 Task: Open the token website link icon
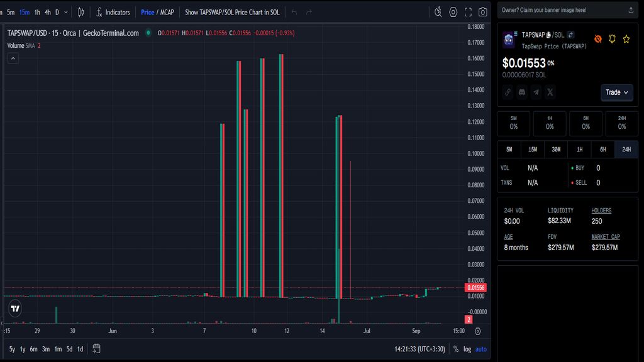point(508,92)
